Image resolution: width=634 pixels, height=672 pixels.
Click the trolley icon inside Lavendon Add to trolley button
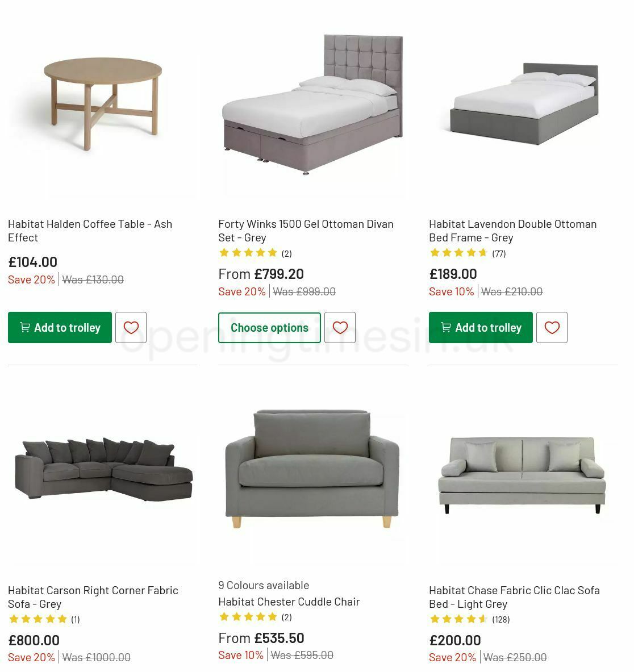(446, 327)
